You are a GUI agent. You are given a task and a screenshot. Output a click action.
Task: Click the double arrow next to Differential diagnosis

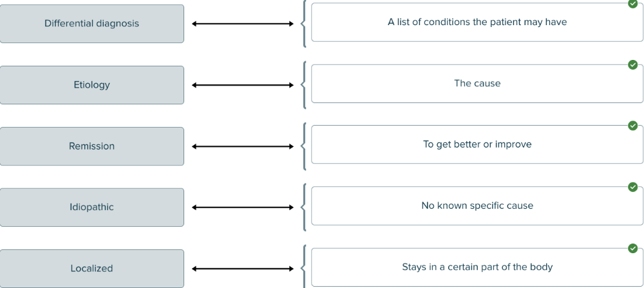coord(243,24)
